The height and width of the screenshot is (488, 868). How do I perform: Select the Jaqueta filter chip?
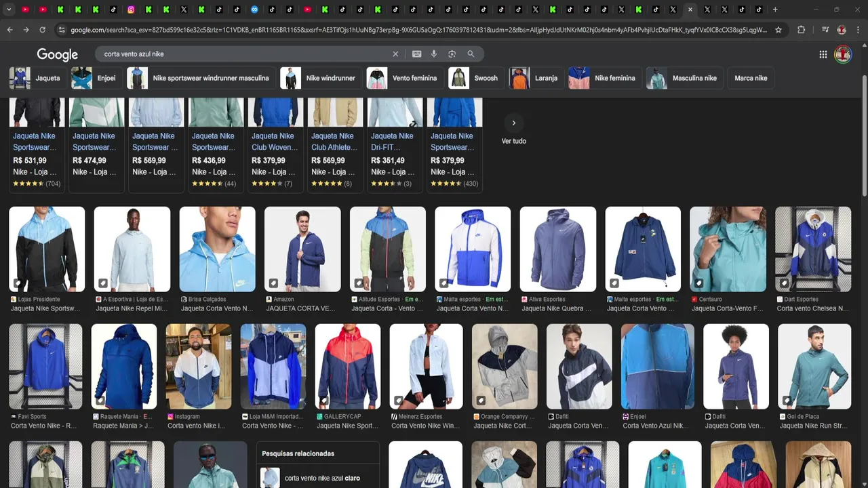click(37, 78)
